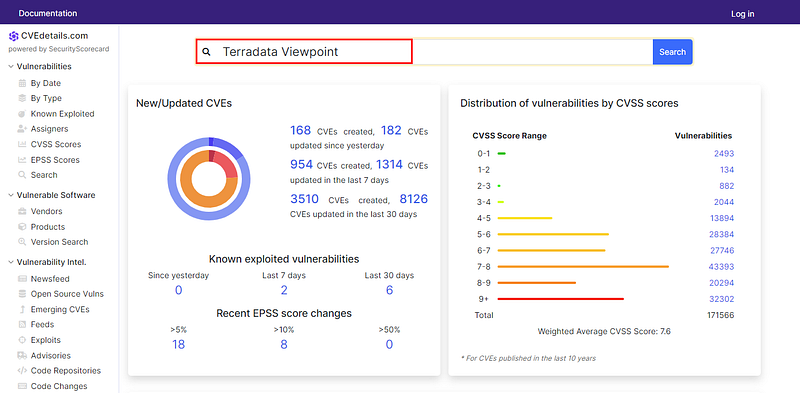Click the briefcase icon beside Vendors
The width and height of the screenshot is (800, 393).
(22, 211)
